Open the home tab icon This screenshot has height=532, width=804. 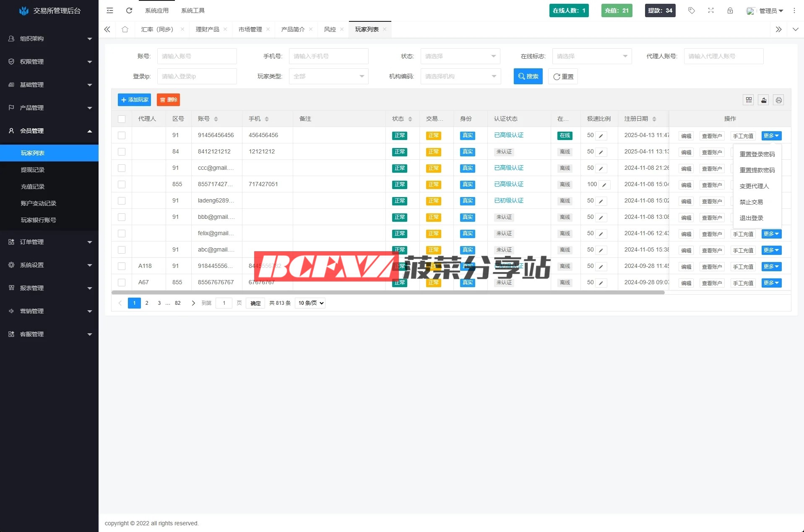125,29
